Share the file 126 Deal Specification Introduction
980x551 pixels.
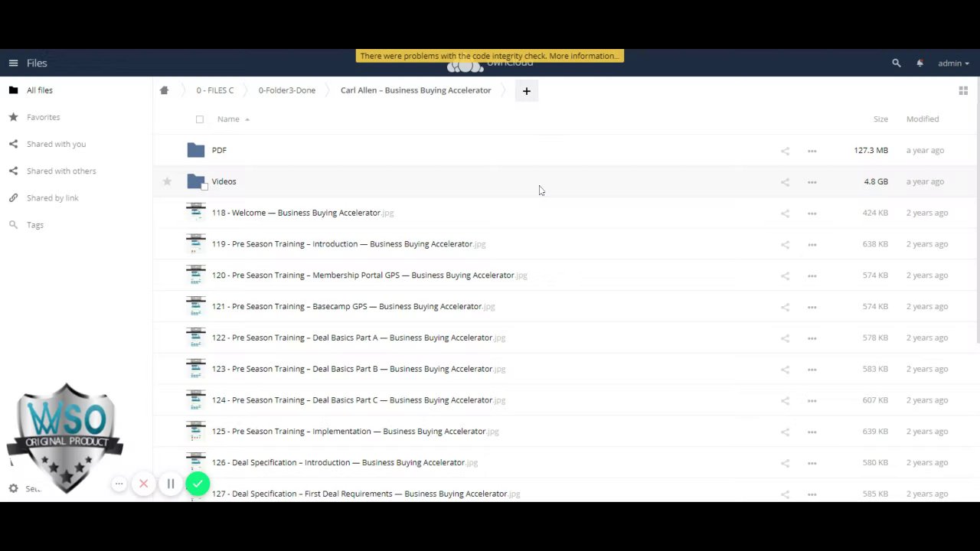pyautogui.click(x=785, y=463)
